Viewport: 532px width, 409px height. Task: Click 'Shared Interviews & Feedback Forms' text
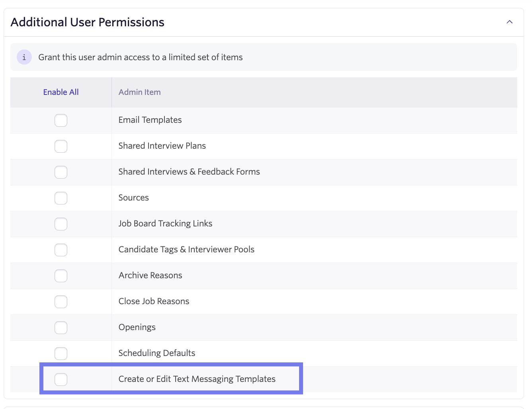pyautogui.click(x=189, y=172)
